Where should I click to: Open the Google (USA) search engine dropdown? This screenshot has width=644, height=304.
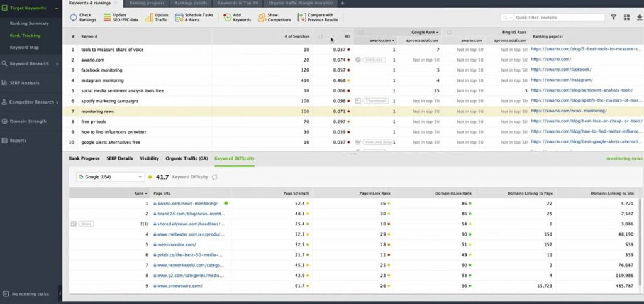(109, 177)
